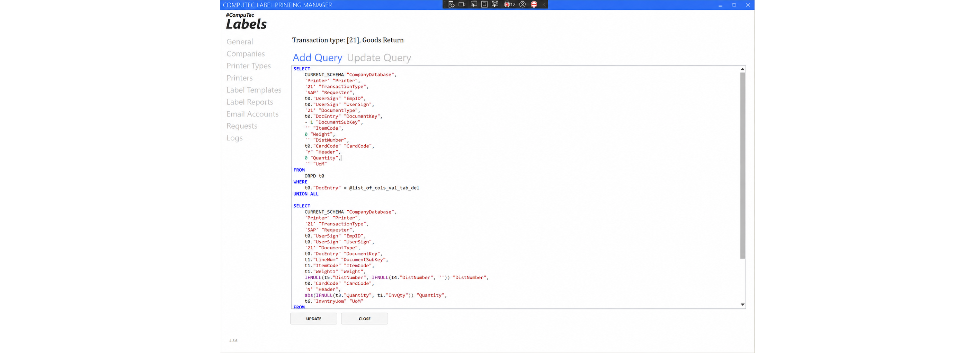
Task: Open Printers section
Action: tap(239, 78)
